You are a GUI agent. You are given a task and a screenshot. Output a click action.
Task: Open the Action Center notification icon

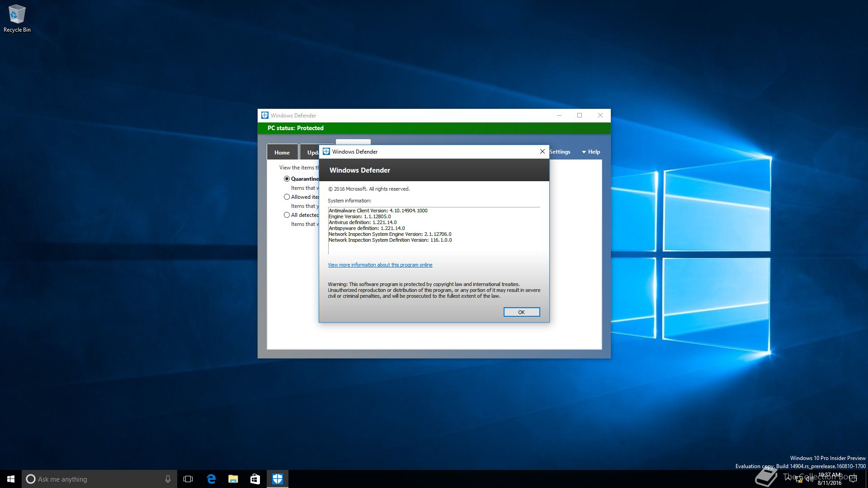click(853, 479)
